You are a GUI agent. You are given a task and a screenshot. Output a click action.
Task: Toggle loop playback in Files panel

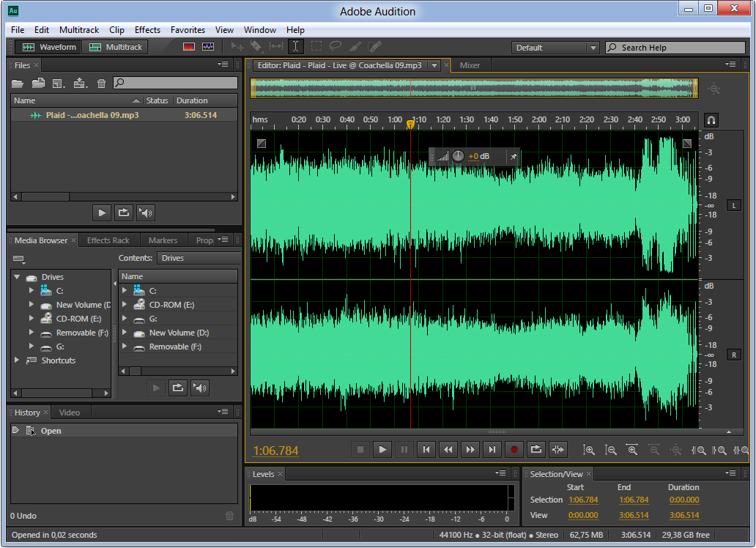coord(123,212)
